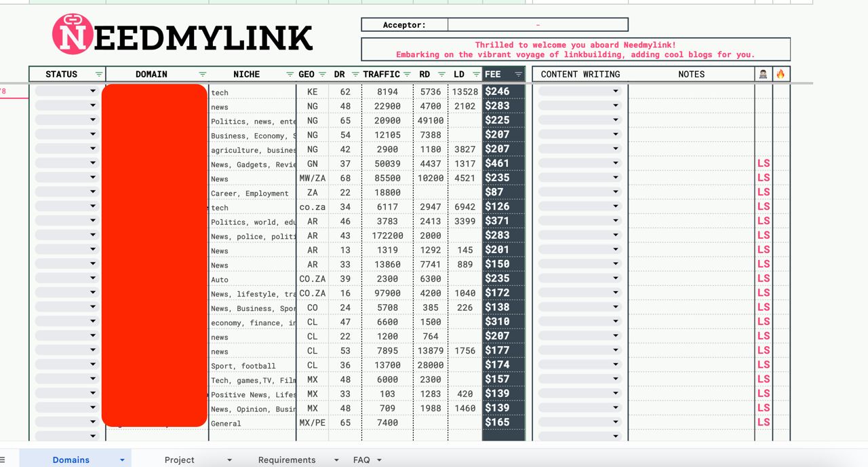Screen dimensions: 868x467
Task: Open the STATUS column filter icon
Action: pyautogui.click(x=99, y=74)
